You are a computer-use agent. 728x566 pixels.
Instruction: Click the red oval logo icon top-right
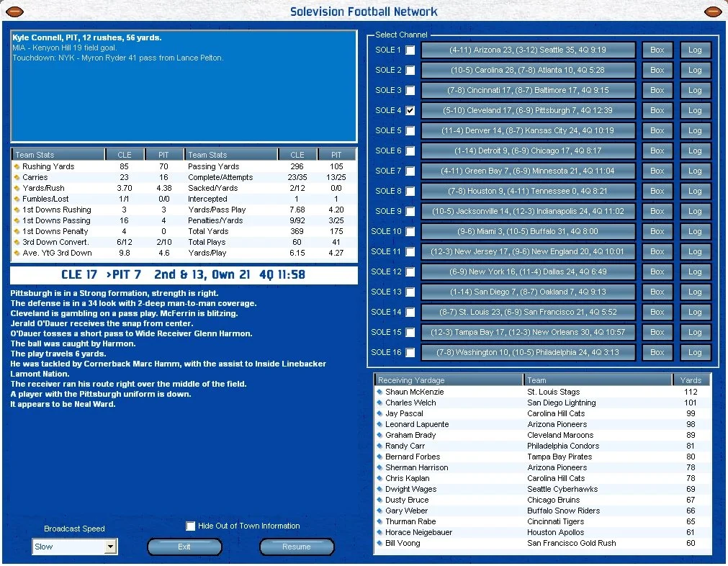point(712,12)
